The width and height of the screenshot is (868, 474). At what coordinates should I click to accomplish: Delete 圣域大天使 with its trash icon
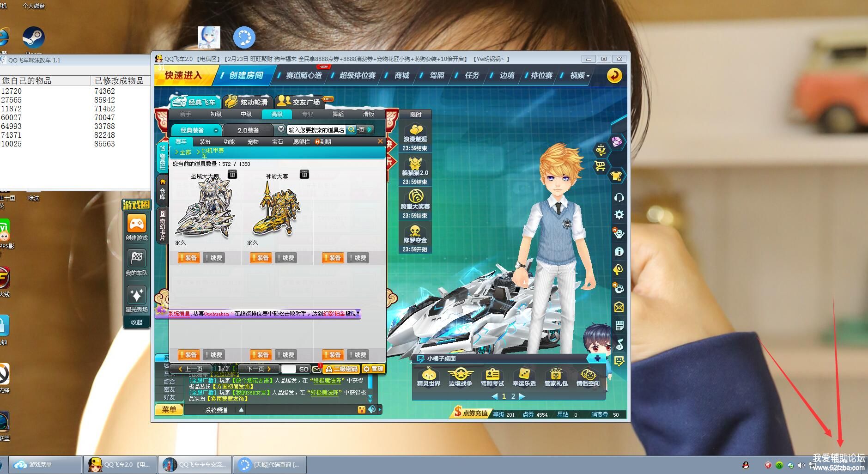coord(232,174)
